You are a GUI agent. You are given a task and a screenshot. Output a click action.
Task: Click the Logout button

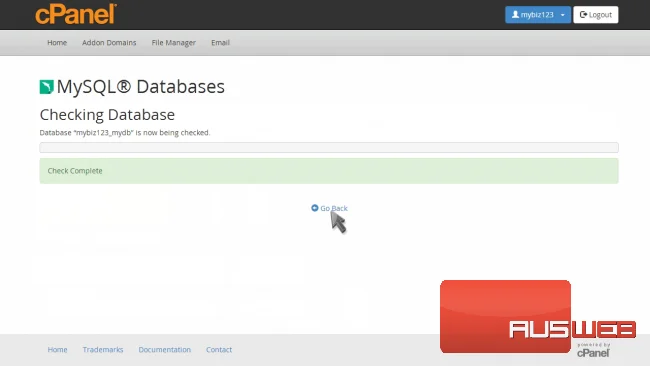(596, 15)
